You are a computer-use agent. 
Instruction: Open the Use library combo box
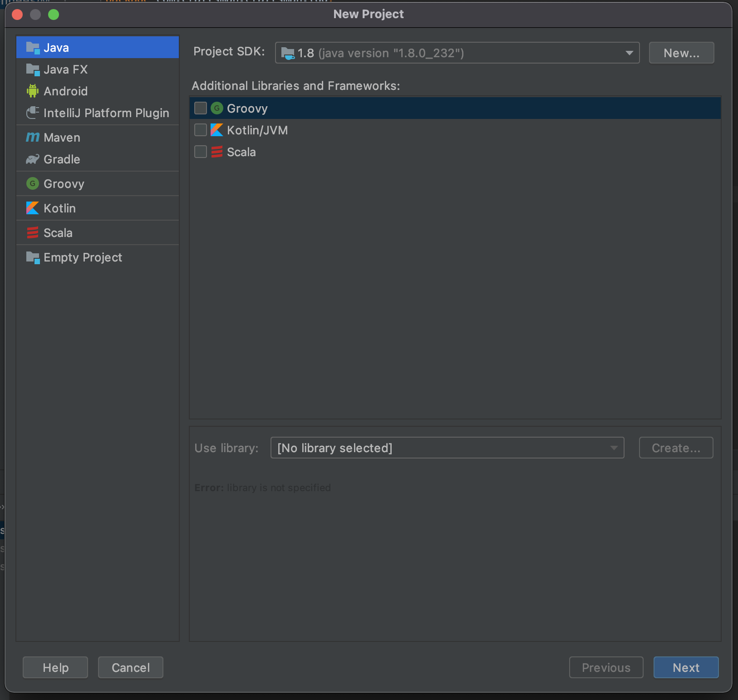[447, 448]
